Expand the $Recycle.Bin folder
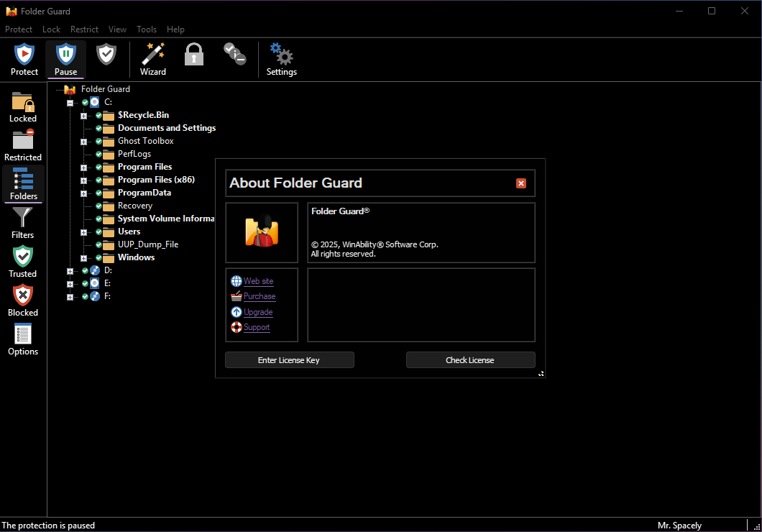The height and width of the screenshot is (532, 762). point(83,116)
